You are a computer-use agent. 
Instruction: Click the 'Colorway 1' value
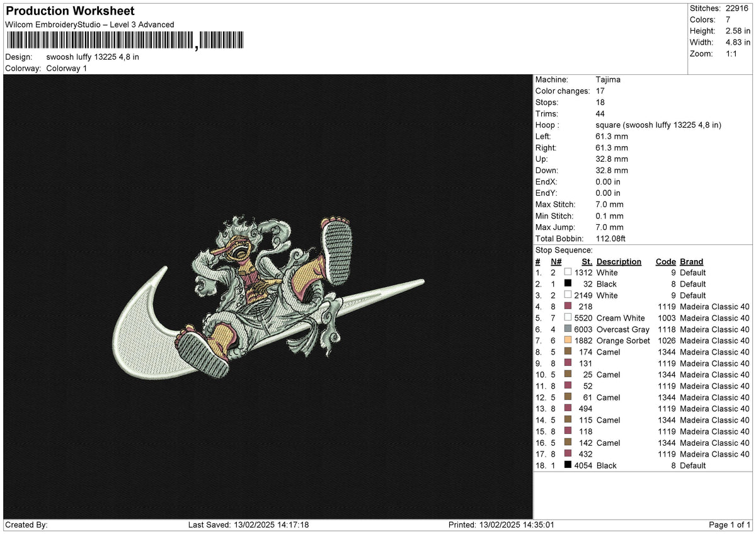coord(67,68)
